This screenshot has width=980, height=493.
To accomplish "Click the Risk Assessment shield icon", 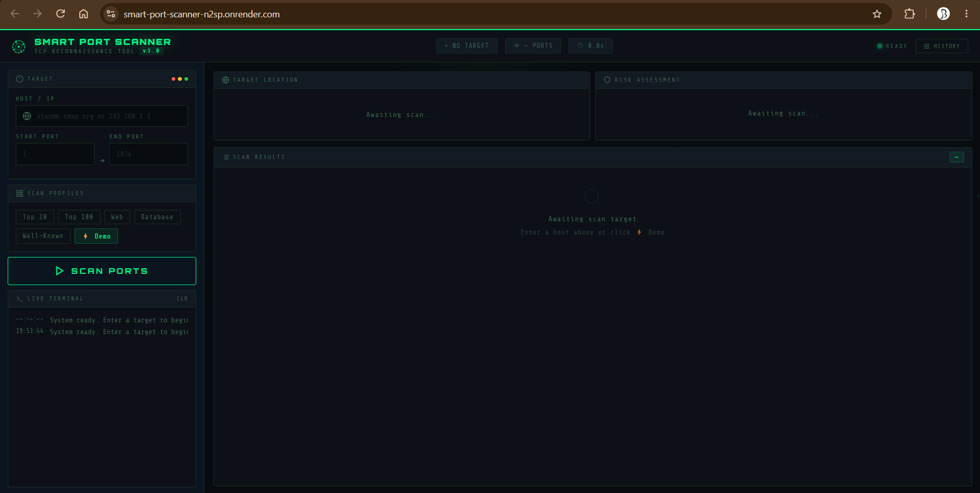I will point(607,80).
